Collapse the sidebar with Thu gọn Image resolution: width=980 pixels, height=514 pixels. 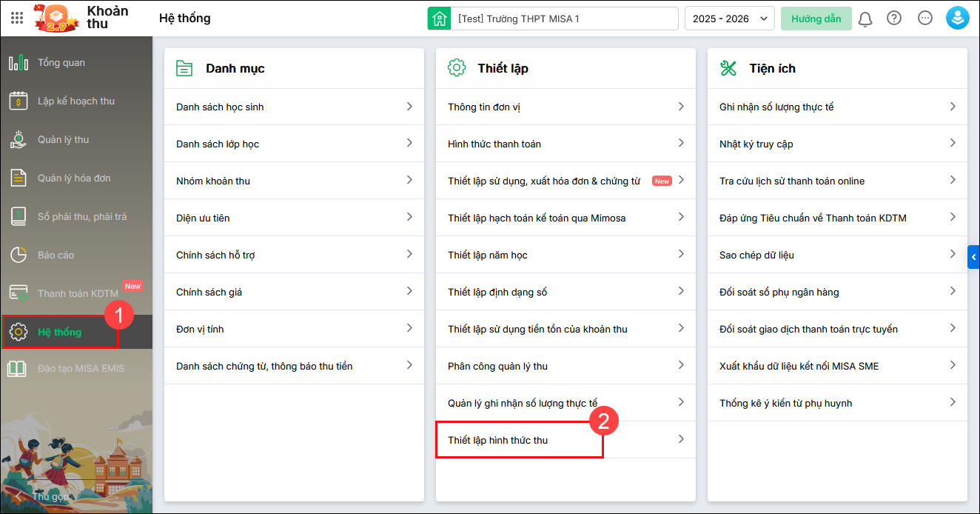click(49, 496)
